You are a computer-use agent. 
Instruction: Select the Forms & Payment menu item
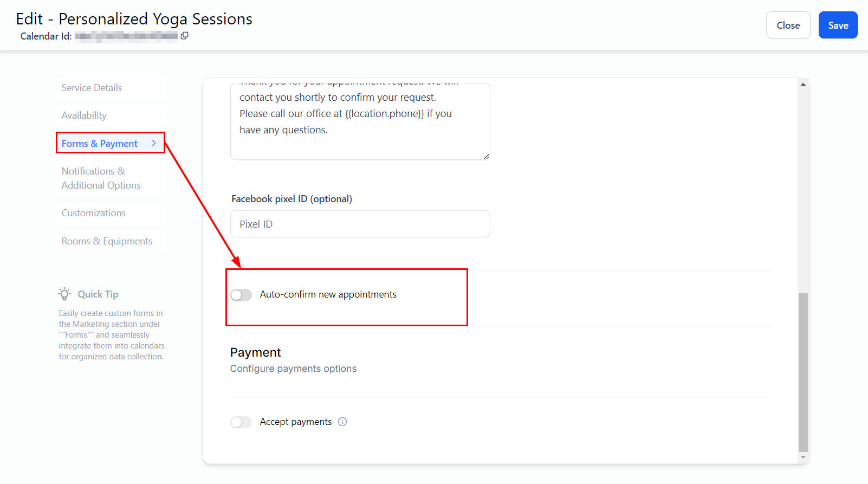tap(100, 144)
